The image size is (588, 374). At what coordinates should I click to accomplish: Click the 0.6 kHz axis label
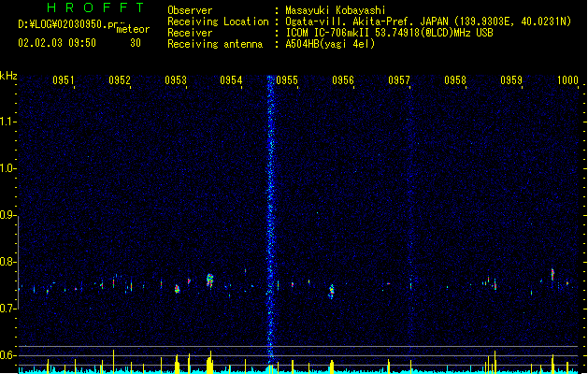click(x=7, y=355)
